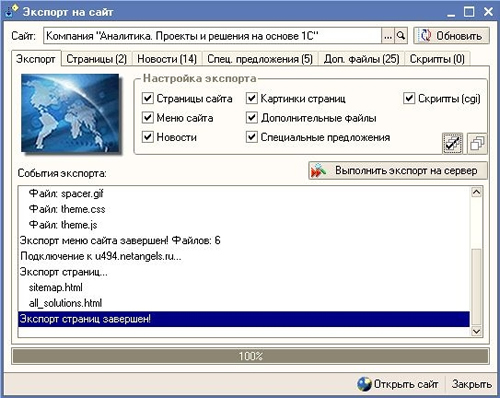Click the Сайт name input field

[212, 36]
